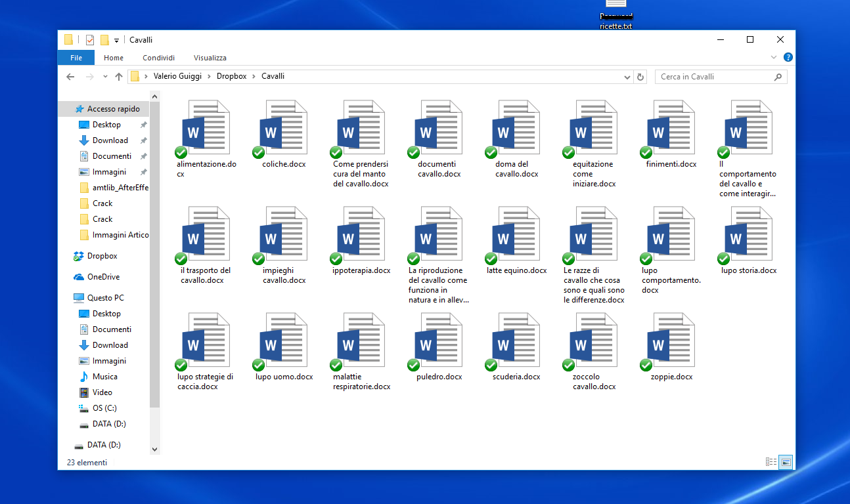This screenshot has width=850, height=504.
Task: Open pinned Download under Accesso rapido
Action: tap(104, 140)
